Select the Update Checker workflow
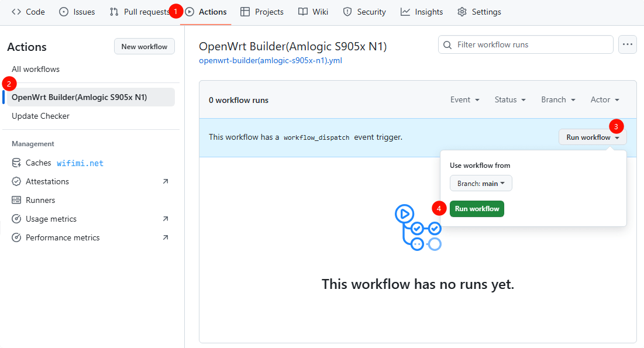Image resolution: width=644 pixels, height=348 pixels. point(41,116)
